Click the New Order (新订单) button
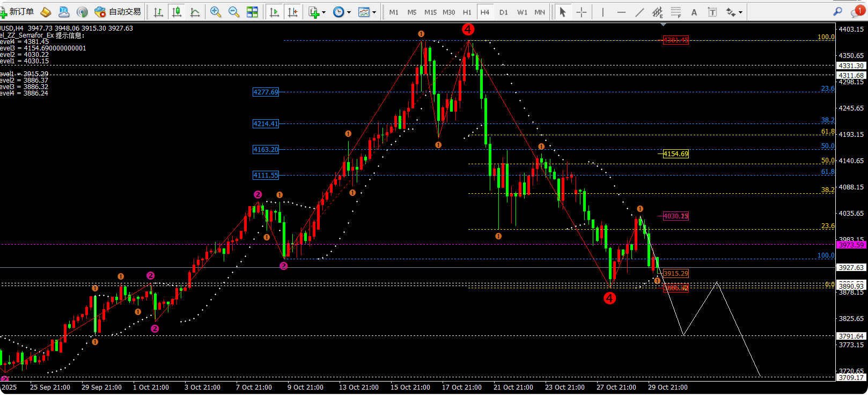 click(17, 12)
